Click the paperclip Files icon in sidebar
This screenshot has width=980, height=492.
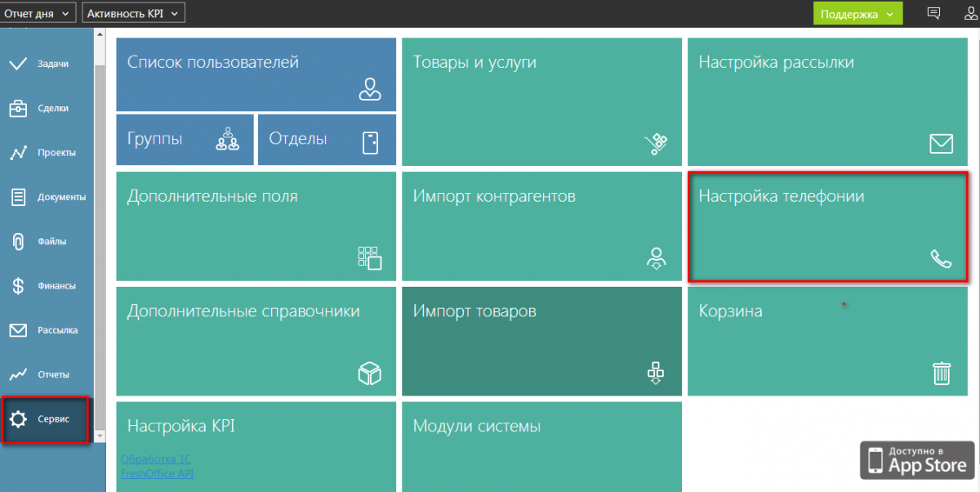[18, 242]
